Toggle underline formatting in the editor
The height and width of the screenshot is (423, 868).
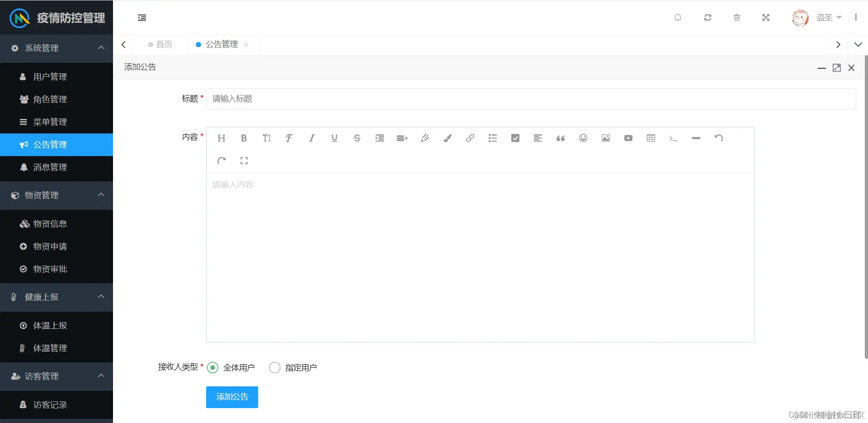click(x=334, y=138)
